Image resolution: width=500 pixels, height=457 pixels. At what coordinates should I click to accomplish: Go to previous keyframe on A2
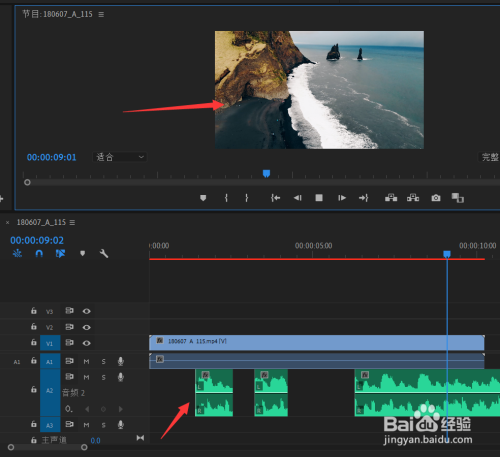click(87, 409)
